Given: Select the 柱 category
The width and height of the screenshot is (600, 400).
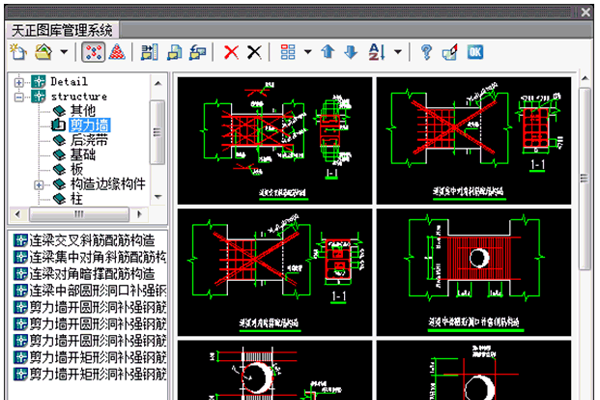Looking at the screenshot, I should click(77, 199).
